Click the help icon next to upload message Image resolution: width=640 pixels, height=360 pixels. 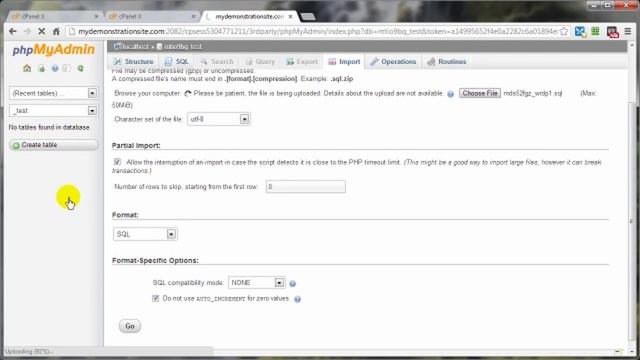[450, 94]
